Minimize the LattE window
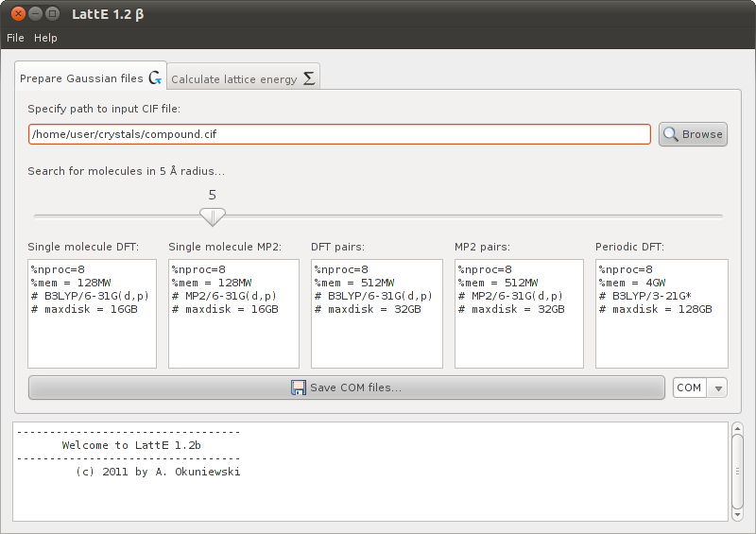The height and width of the screenshot is (534, 756). click(x=36, y=13)
